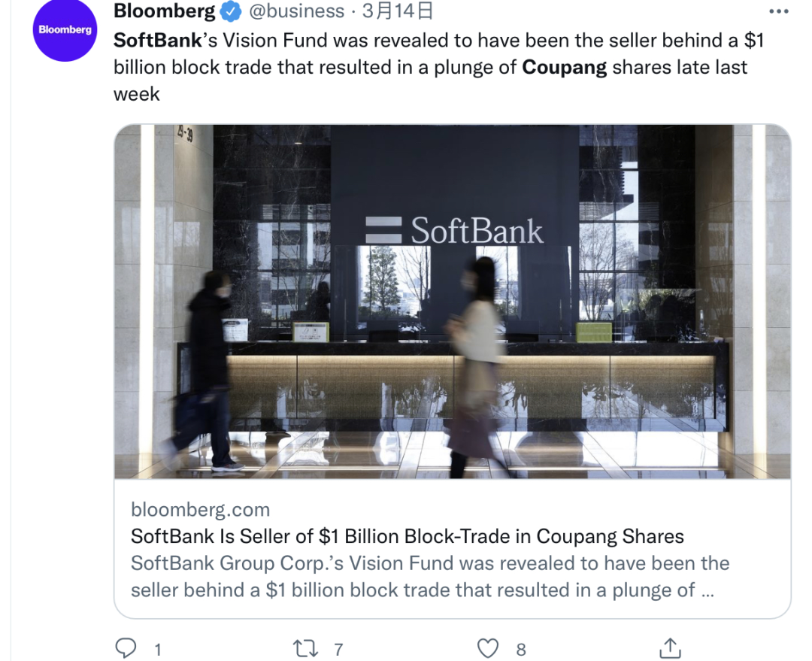Click the bold SoftBank keyword in the tweet
Viewport: 812px width, 661px height.
pyautogui.click(x=157, y=41)
